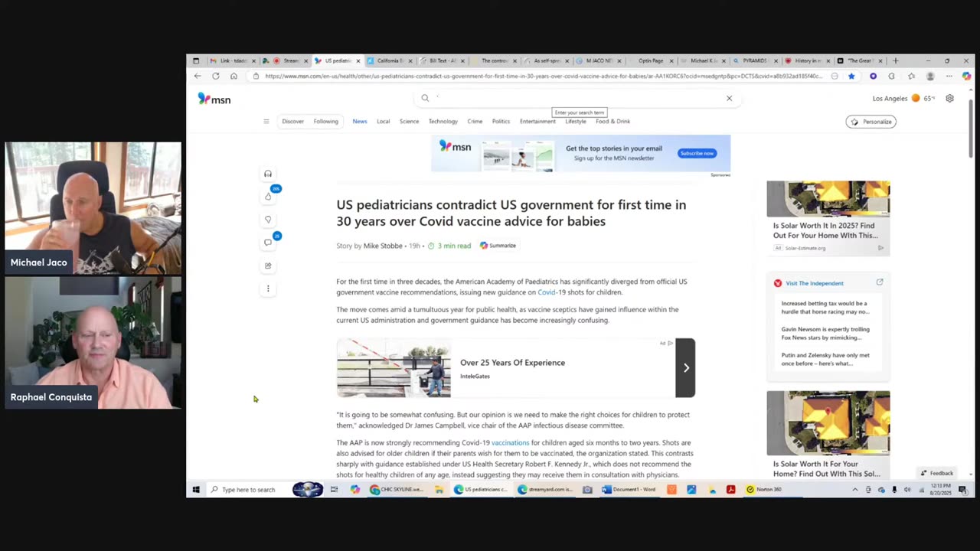
Task: Click Over 25 Years Of Experience ad title
Action: [x=512, y=363]
